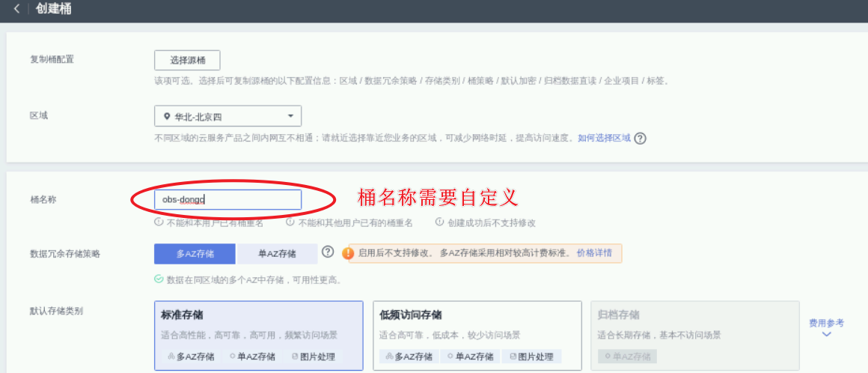The height and width of the screenshot is (373, 868).
Task: Expand the 费用参考 section
Action: [827, 327]
